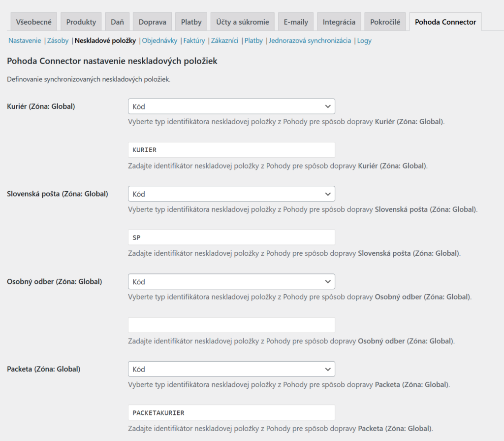Expand the Kuriér identifier type dropdown
Viewport: 504px width, 441px height.
pyautogui.click(x=231, y=106)
